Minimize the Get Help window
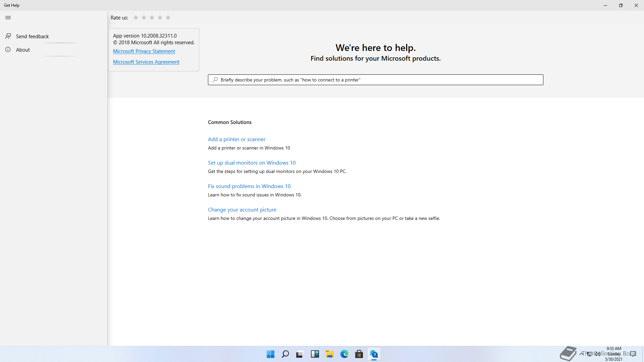The height and width of the screenshot is (362, 644). pyautogui.click(x=605, y=5)
